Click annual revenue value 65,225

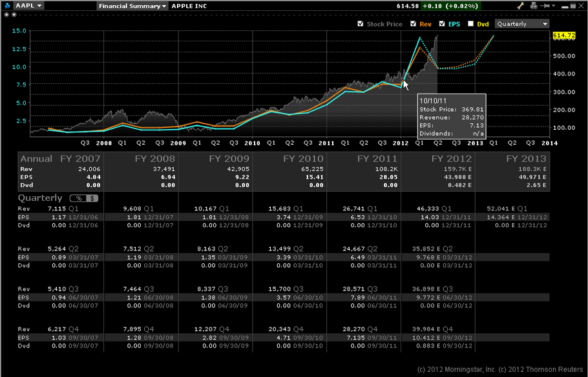pyautogui.click(x=312, y=169)
